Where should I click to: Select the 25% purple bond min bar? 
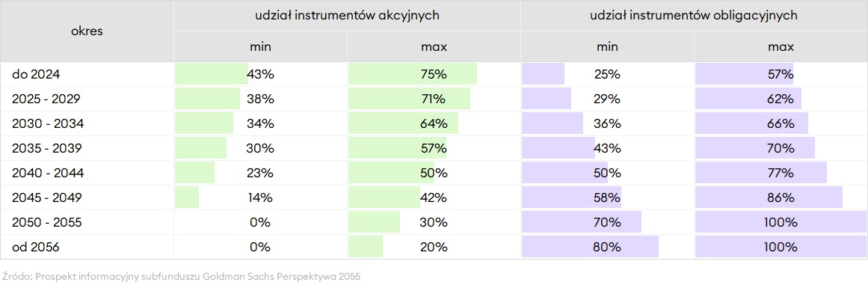pyautogui.click(x=543, y=74)
